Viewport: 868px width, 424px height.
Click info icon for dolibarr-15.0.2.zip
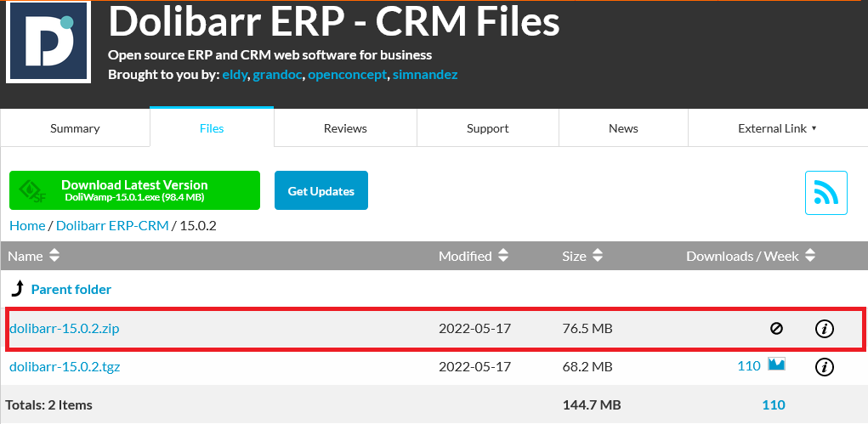click(825, 329)
